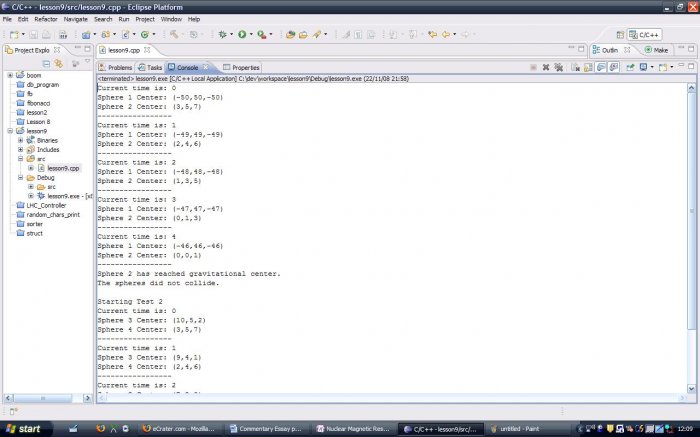This screenshot has width=700, height=437.
Task: Click the Back navigation arrow
Action: pos(446,34)
